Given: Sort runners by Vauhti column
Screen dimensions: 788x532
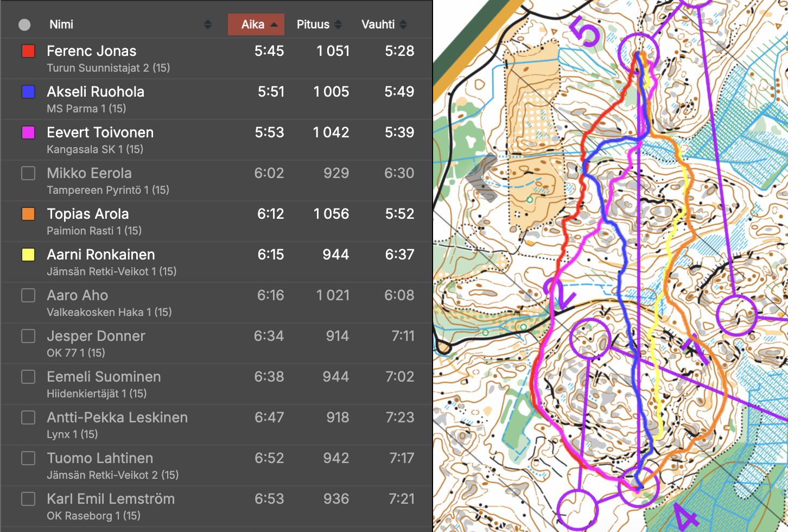Looking at the screenshot, I should (x=384, y=24).
